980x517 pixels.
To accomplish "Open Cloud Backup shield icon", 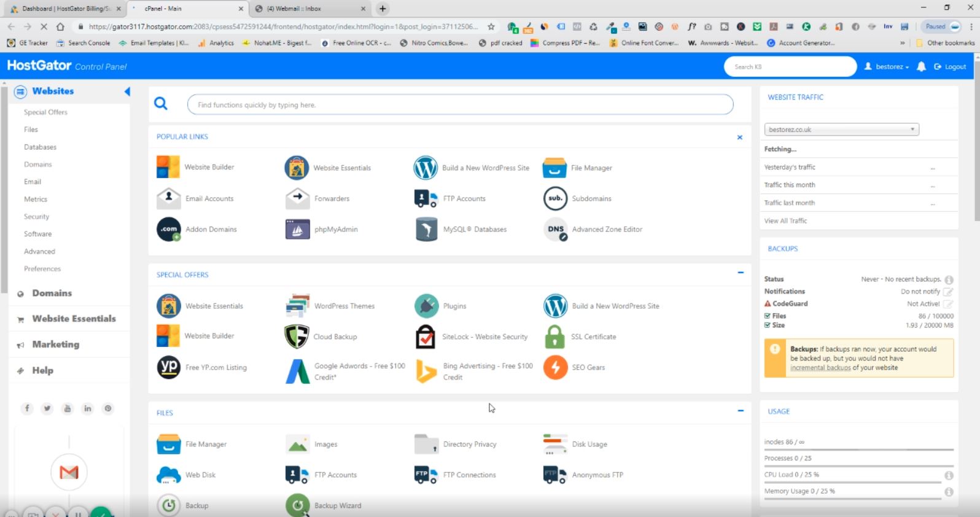I will click(297, 336).
